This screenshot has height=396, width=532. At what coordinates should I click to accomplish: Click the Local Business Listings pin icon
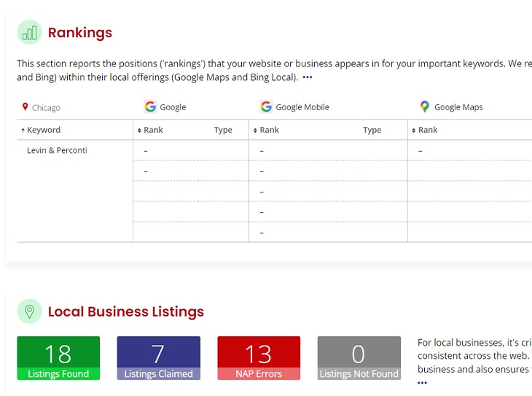[x=29, y=311]
